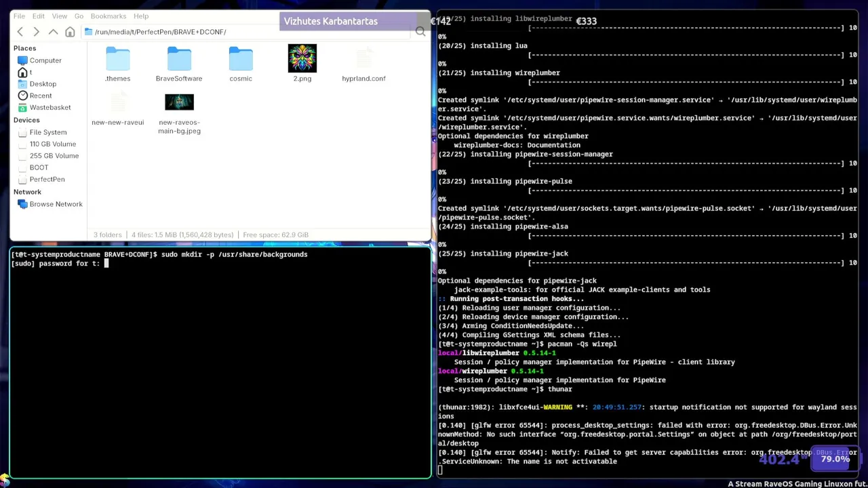Screen dimensions: 868x488
Task: Click the folder icon in path bar
Action: pos(89,32)
